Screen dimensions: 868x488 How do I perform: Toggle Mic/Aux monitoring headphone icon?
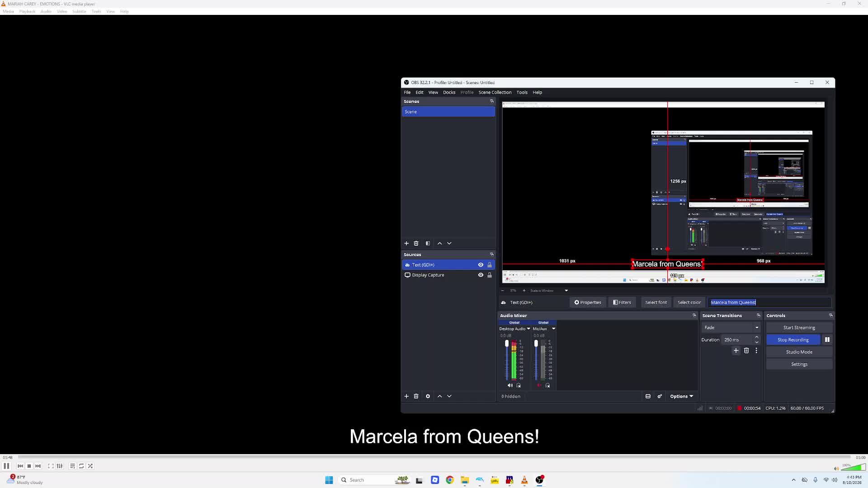click(547, 385)
